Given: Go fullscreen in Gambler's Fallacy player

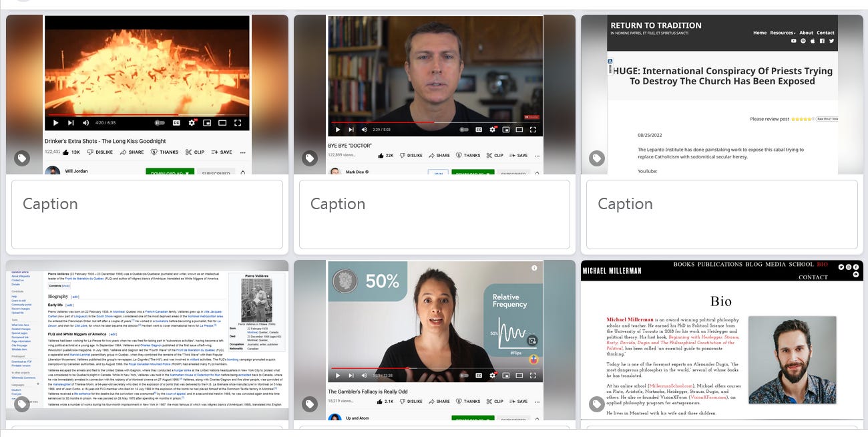Looking at the screenshot, I should pos(533,376).
